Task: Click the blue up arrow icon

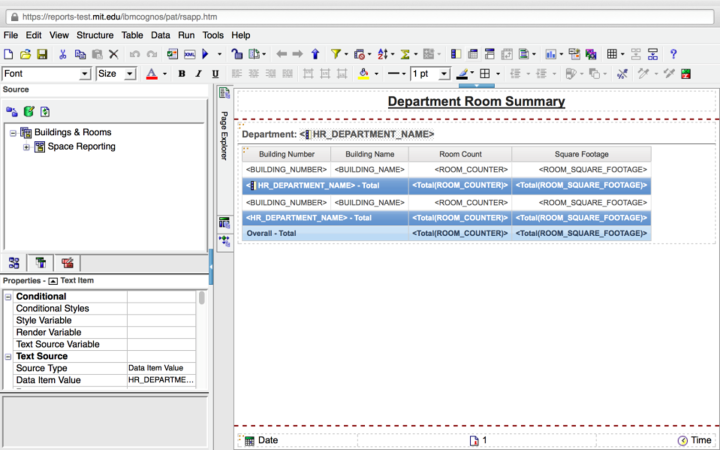Action: [x=315, y=54]
